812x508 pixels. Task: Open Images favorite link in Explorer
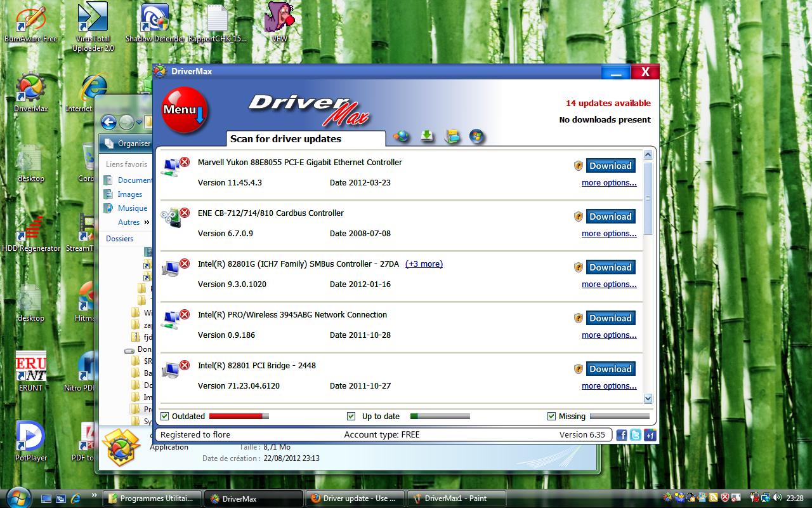click(x=129, y=194)
